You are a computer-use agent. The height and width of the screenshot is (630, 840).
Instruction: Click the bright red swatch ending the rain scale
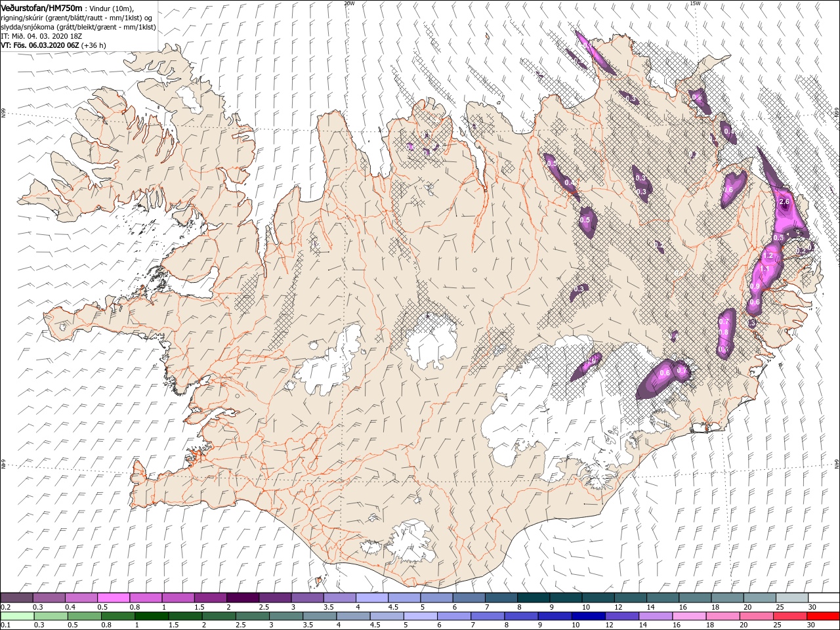pyautogui.click(x=823, y=616)
